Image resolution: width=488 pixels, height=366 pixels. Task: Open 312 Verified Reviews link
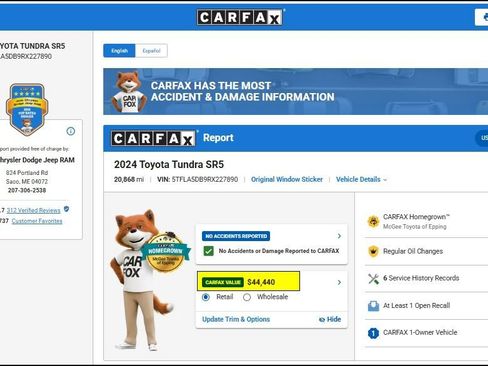33,210
